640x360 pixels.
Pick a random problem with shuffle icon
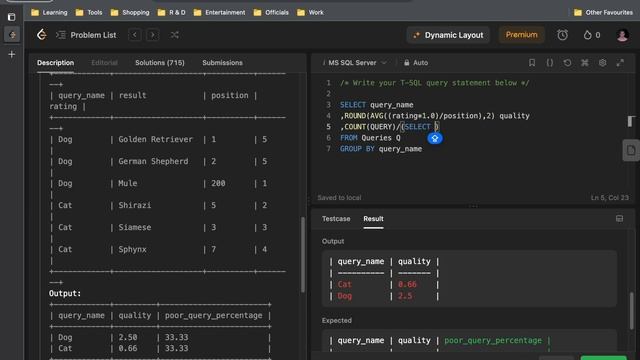[175, 35]
